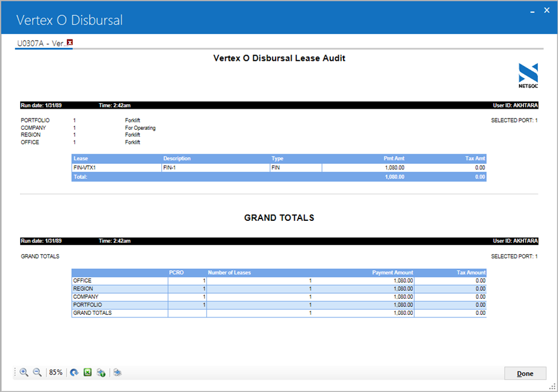
Task: Click the Vertex O Disbursal Lease Audit title
Action: point(279,58)
